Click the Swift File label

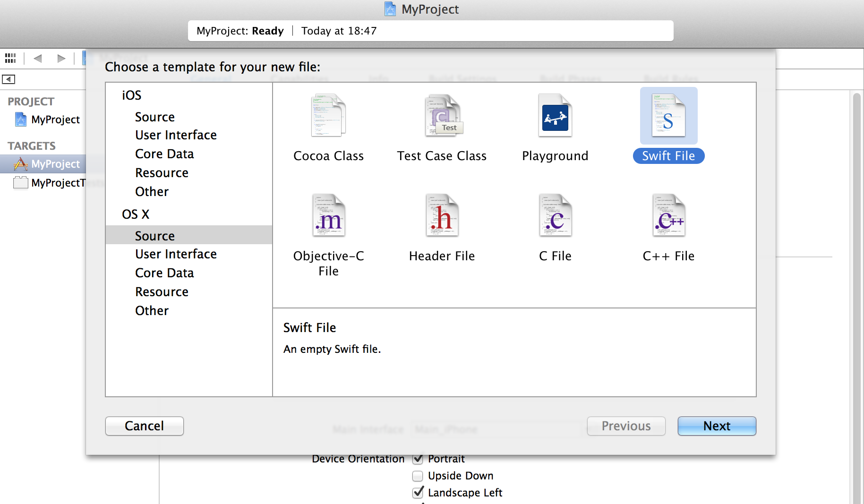click(x=669, y=156)
